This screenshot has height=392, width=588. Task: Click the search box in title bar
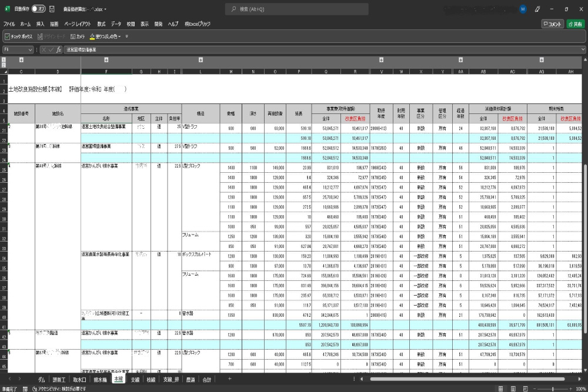[297, 9]
